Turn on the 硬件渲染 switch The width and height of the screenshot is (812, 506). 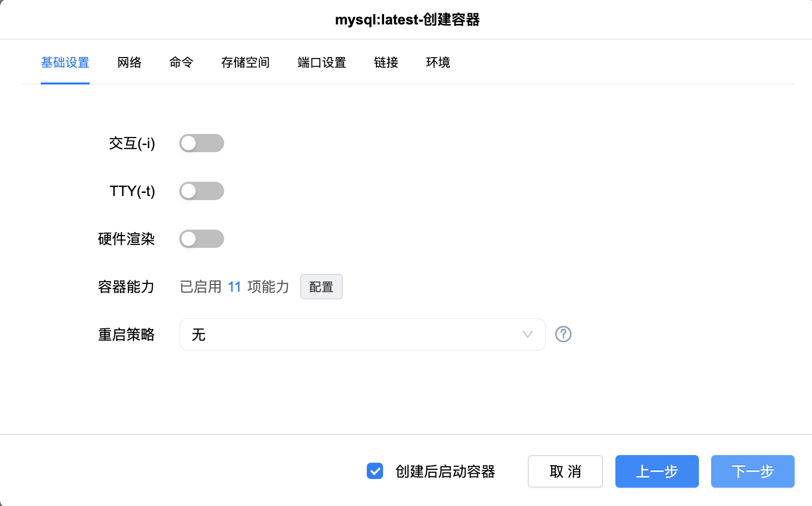pyautogui.click(x=202, y=239)
